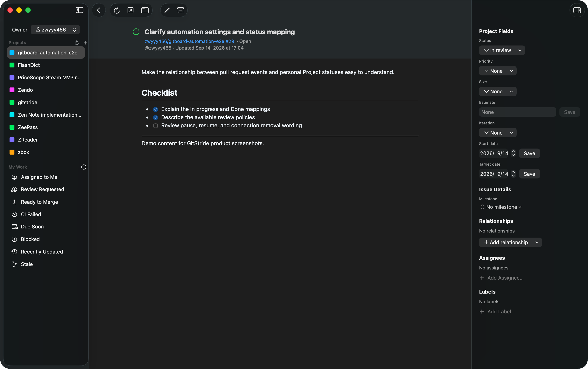Viewport: 588px width, 369px height.
Task: Uncheck Explain the In progress mappings checkbox
Action: coord(156,109)
